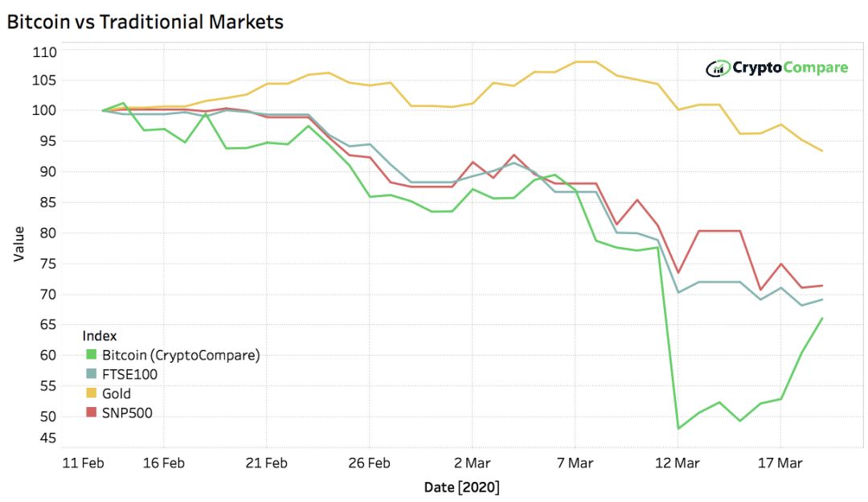This screenshot has width=868, height=502.
Task: Click the chart title Bitcoin vs Traditionial Markets
Action: click(x=145, y=22)
